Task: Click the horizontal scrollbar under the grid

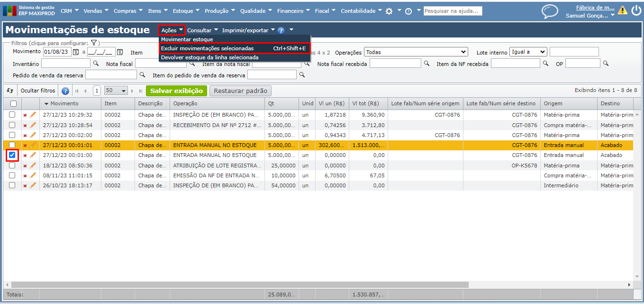Action: coord(237,285)
